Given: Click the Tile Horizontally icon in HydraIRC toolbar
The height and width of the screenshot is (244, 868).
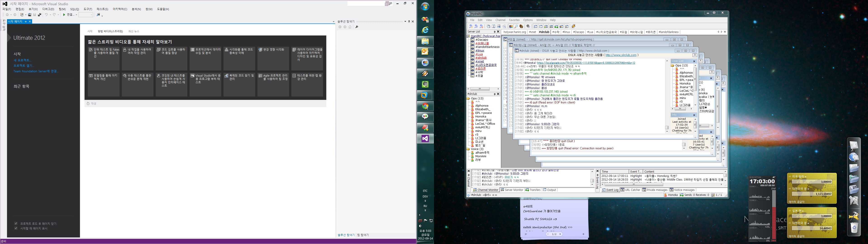Looking at the screenshot, I should [499, 26].
